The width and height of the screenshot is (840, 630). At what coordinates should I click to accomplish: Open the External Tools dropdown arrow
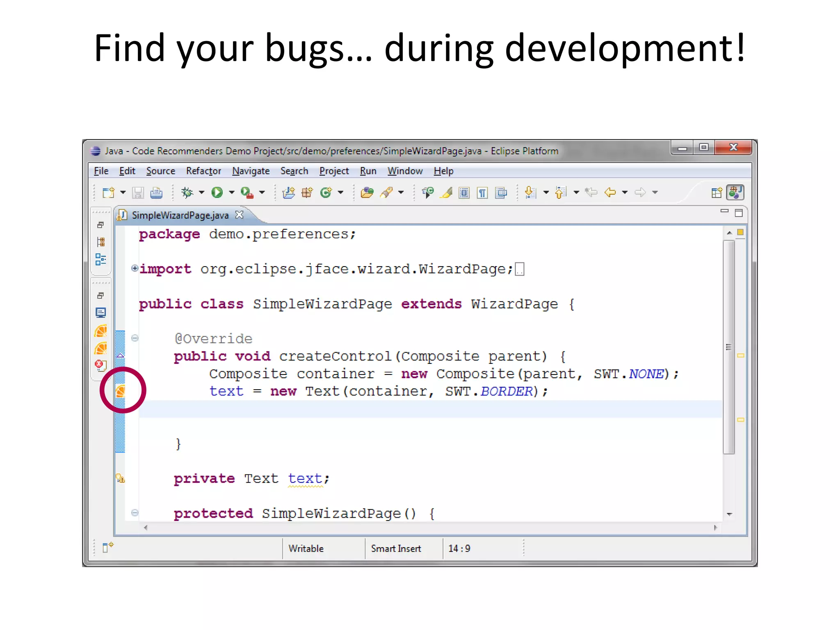(262, 192)
